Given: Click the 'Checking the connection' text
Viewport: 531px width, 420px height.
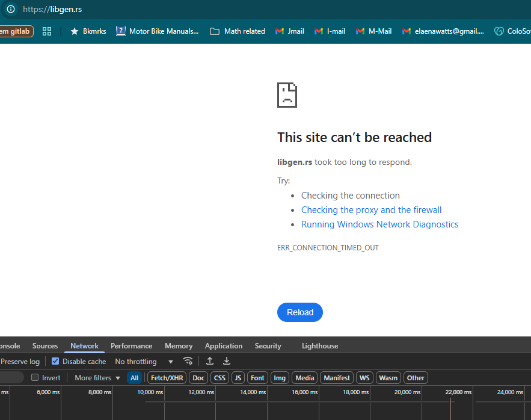Looking at the screenshot, I should 351,196.
